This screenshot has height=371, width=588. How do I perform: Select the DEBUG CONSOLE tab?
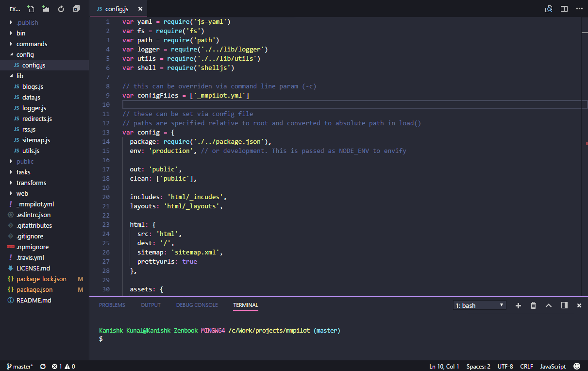point(197,305)
